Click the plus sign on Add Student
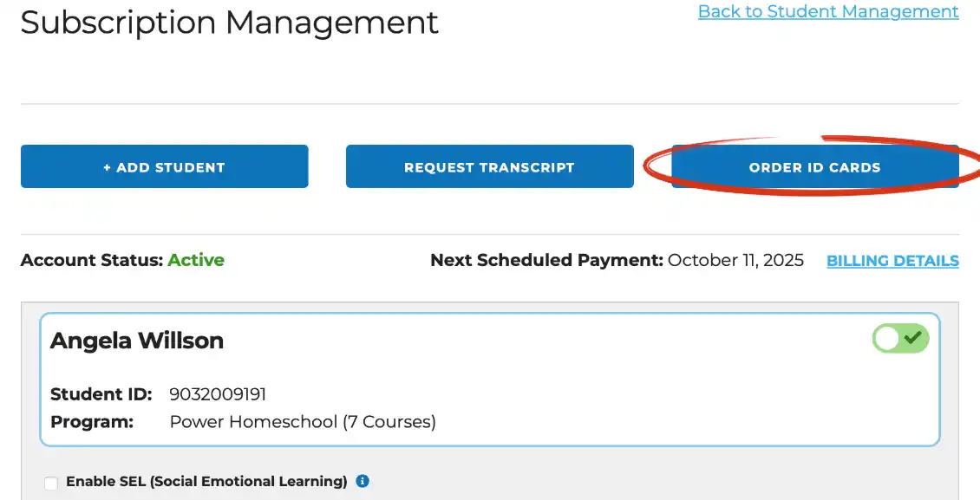980x500 pixels. coord(107,167)
